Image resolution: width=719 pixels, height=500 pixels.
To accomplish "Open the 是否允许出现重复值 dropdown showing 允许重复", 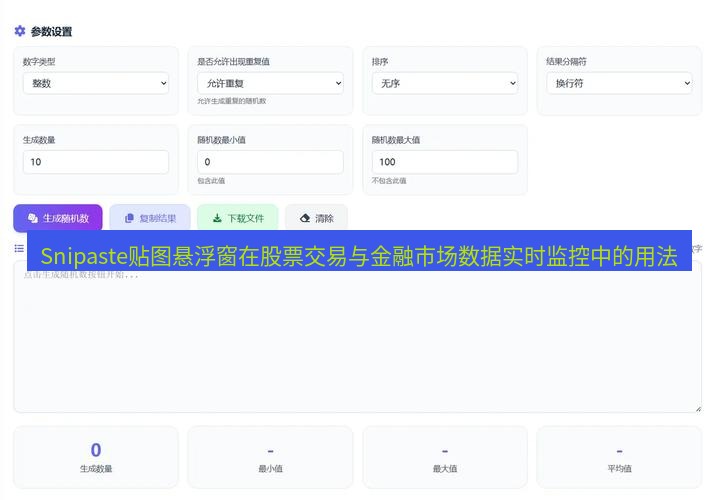I will point(270,83).
